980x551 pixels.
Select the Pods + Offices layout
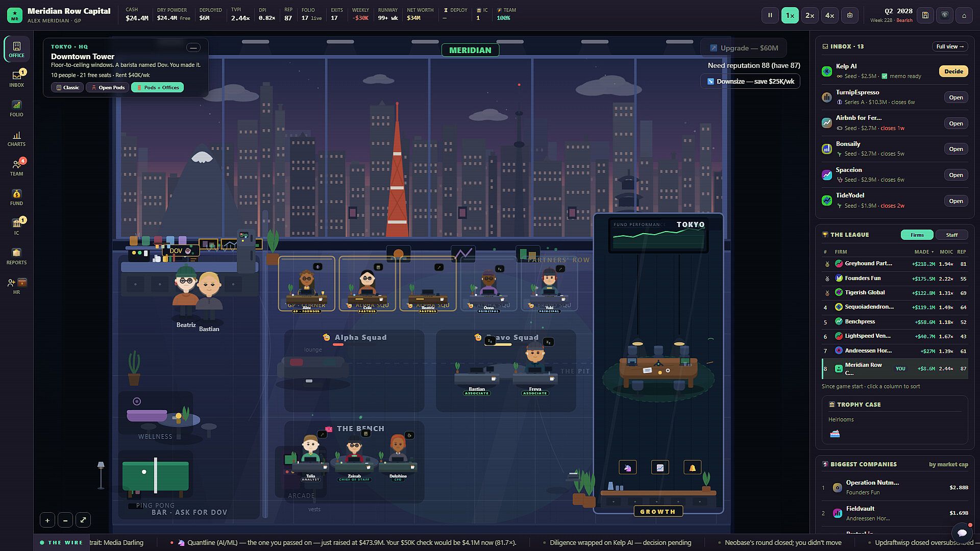157,87
